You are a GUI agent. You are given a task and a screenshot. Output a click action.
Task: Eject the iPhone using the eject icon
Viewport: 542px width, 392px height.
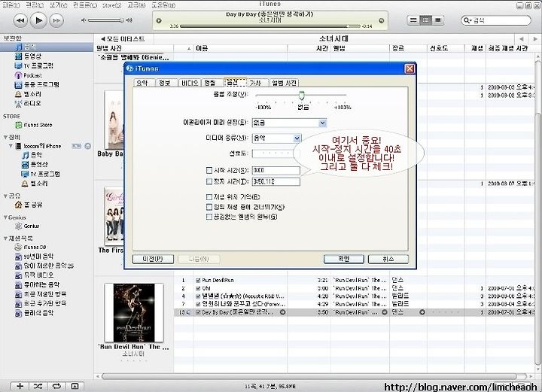point(88,146)
